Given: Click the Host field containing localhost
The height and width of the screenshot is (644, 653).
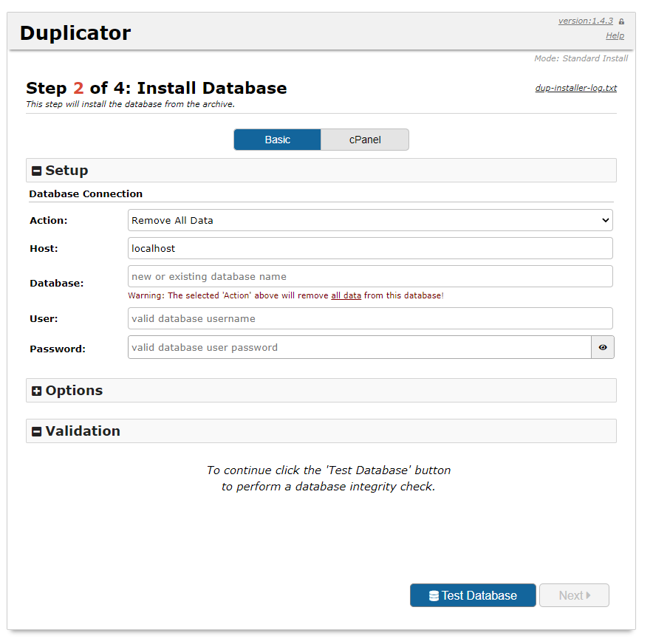Looking at the screenshot, I should click(370, 248).
